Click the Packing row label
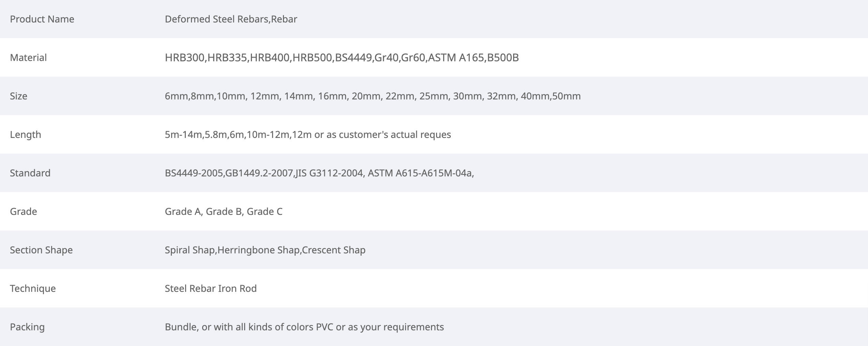868x346 pixels. 27,327
